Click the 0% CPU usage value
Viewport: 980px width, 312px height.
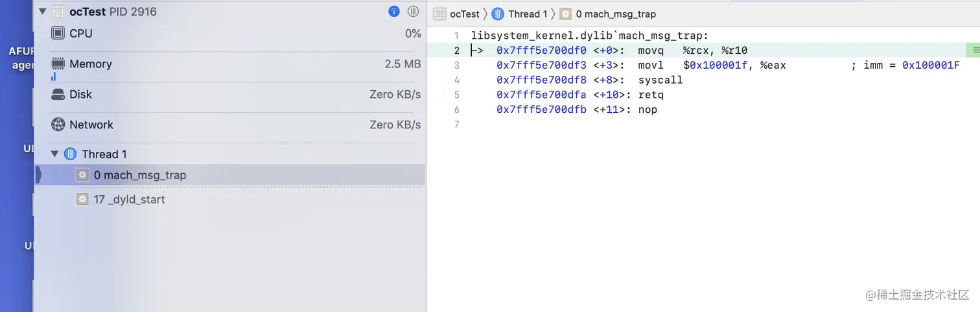coord(414,33)
